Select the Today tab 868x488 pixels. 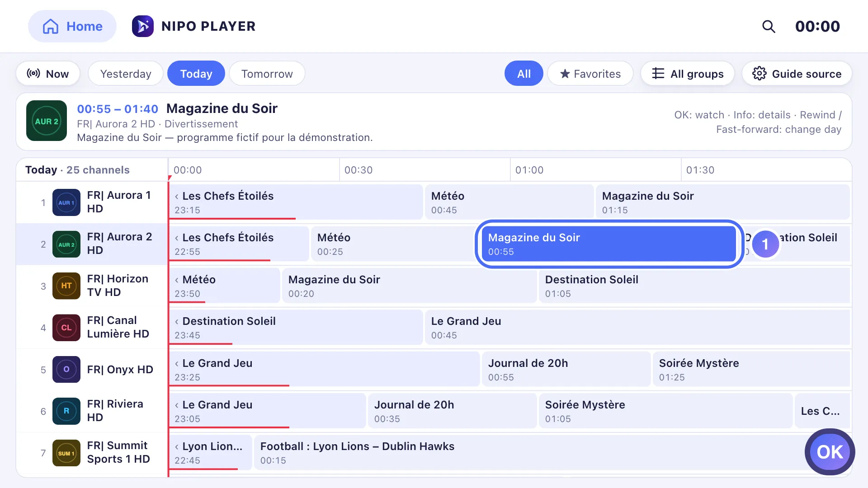196,74
